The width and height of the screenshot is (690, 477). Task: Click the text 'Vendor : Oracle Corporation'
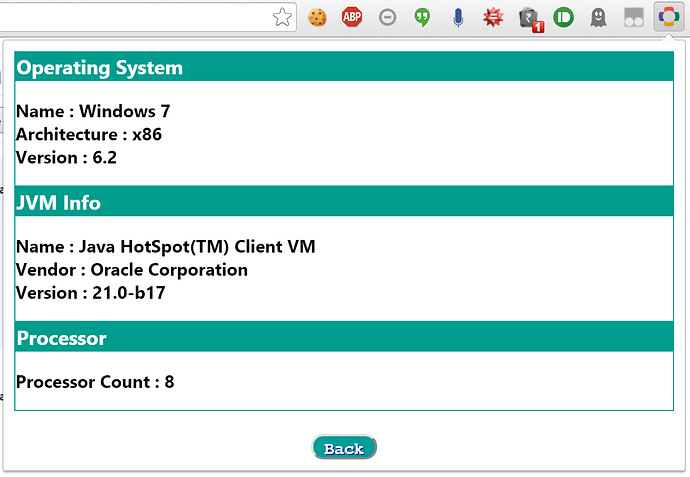(132, 270)
